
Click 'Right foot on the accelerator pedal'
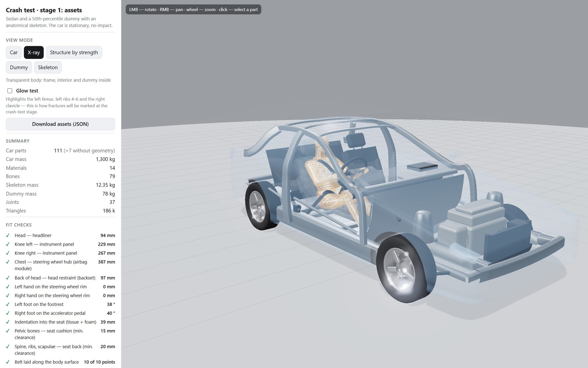(x=60, y=313)
